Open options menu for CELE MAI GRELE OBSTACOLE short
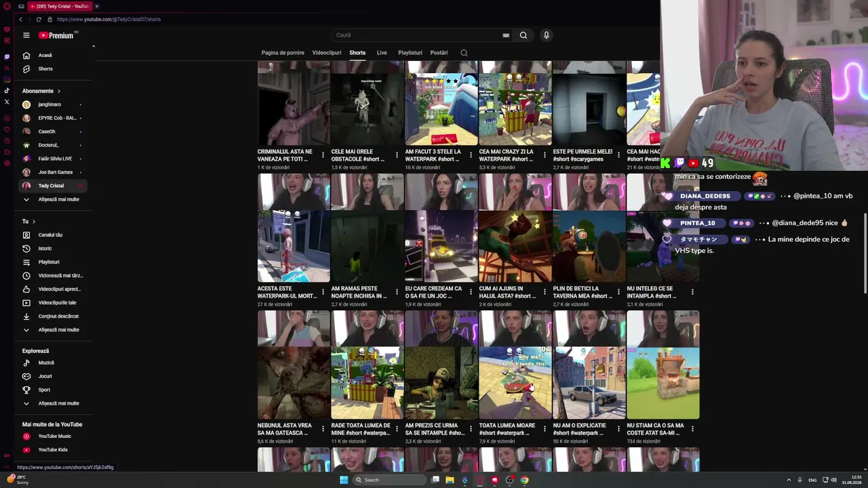868x488 pixels. (x=397, y=155)
